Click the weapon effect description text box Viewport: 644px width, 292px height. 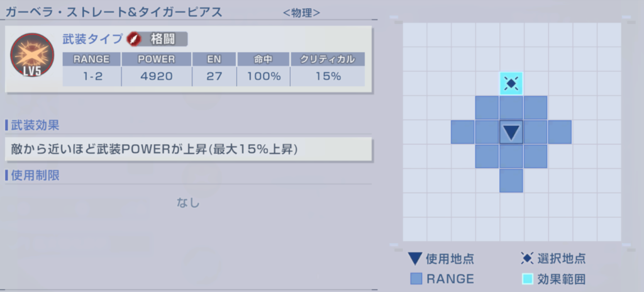189,150
